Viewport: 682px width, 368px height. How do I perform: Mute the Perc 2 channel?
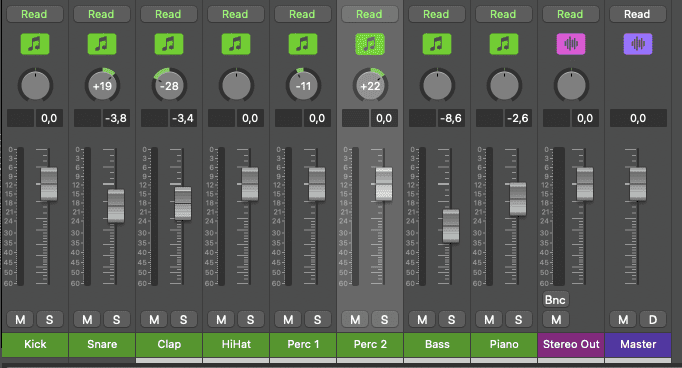tap(355, 320)
